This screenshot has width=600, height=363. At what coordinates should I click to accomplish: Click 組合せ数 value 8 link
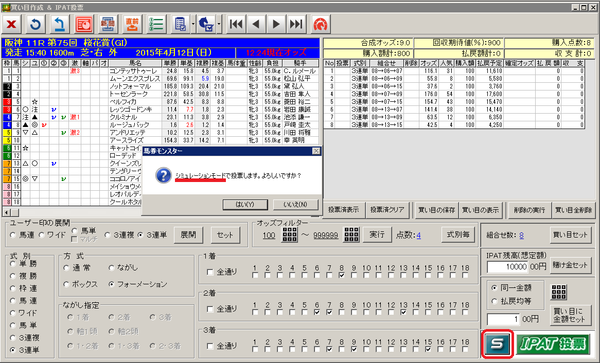(x=522, y=236)
